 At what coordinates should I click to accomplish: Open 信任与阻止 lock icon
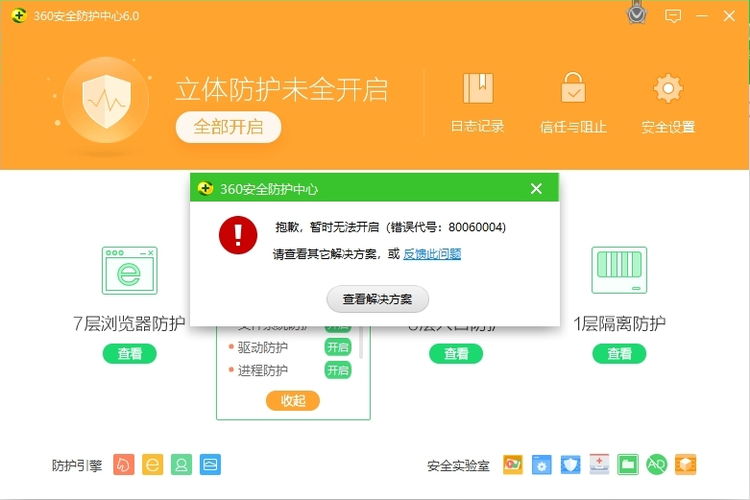pos(573,87)
